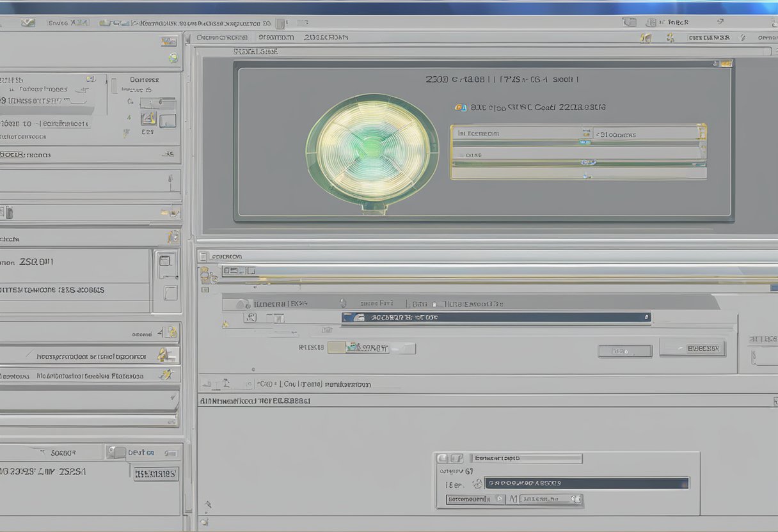Click the yellow chart icon in left panel
Image resolution: width=778 pixels, height=532 pixels.
(x=148, y=118)
